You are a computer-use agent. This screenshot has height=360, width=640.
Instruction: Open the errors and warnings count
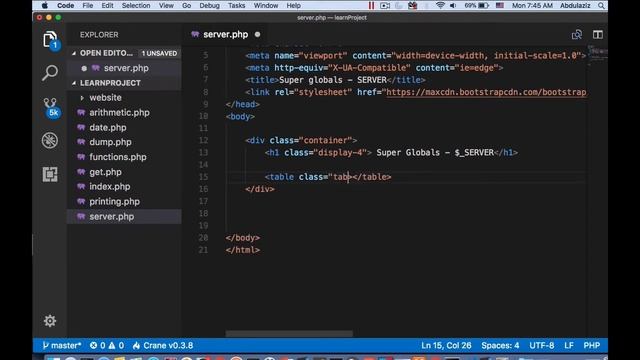(x=107, y=345)
